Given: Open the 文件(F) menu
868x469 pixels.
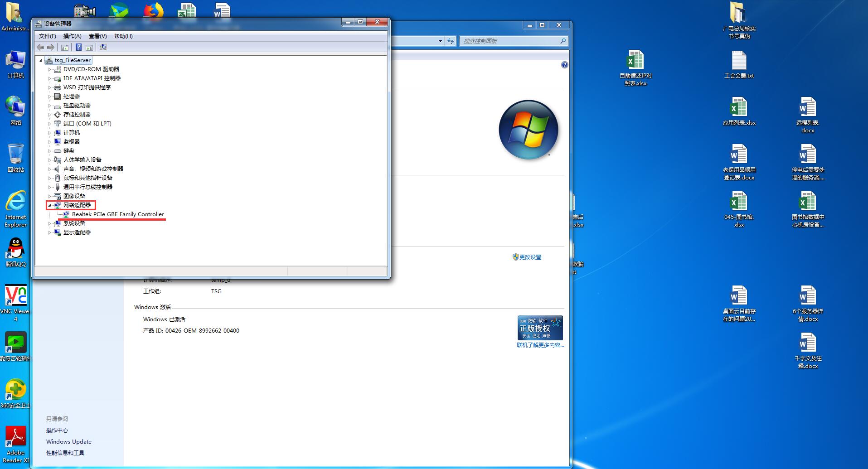Looking at the screenshot, I should pos(48,36).
